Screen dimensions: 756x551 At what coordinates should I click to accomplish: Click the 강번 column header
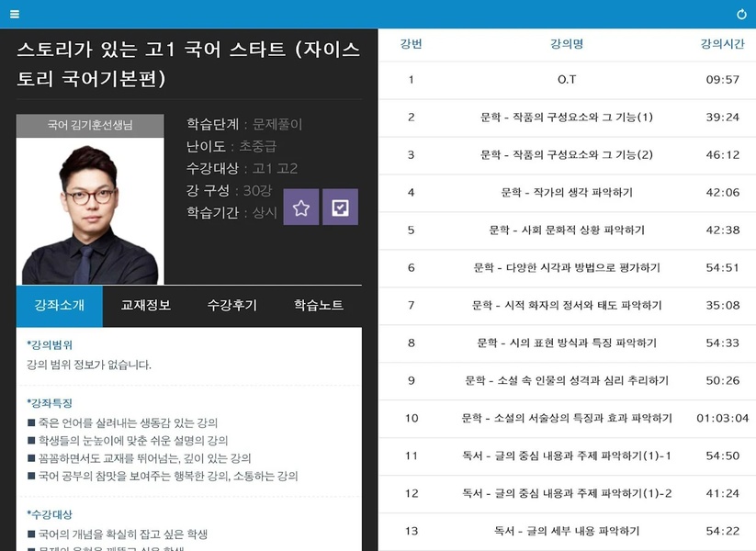411,44
